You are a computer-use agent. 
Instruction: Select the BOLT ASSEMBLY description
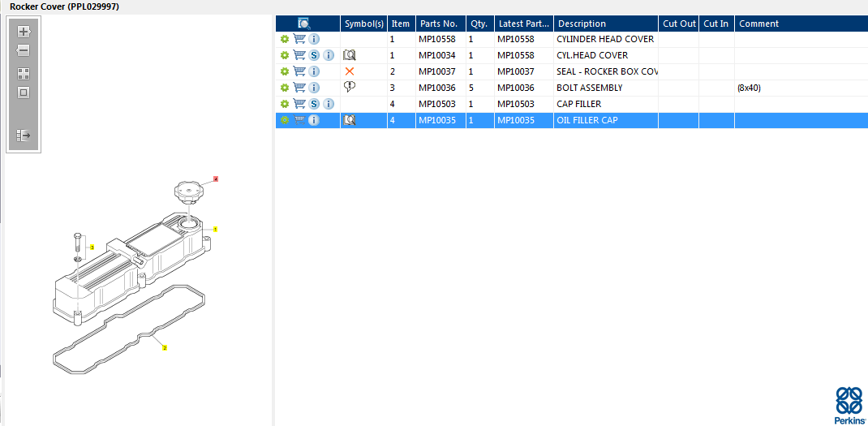pyautogui.click(x=590, y=88)
